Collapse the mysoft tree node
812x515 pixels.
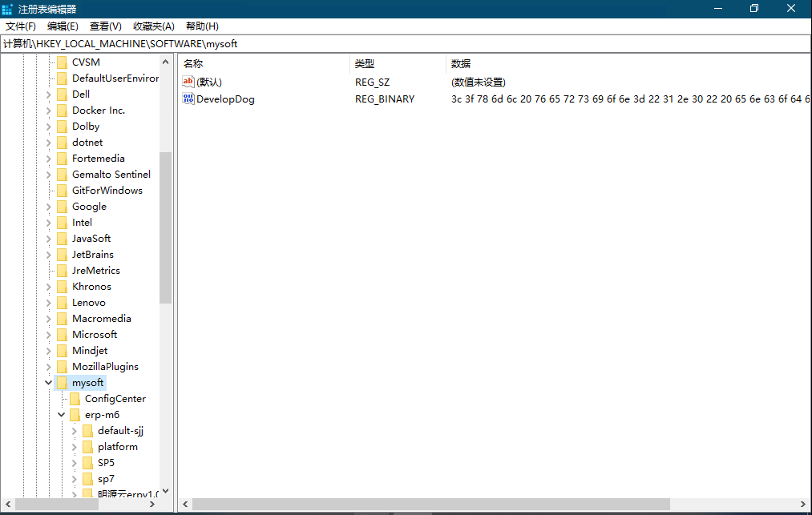(x=49, y=383)
